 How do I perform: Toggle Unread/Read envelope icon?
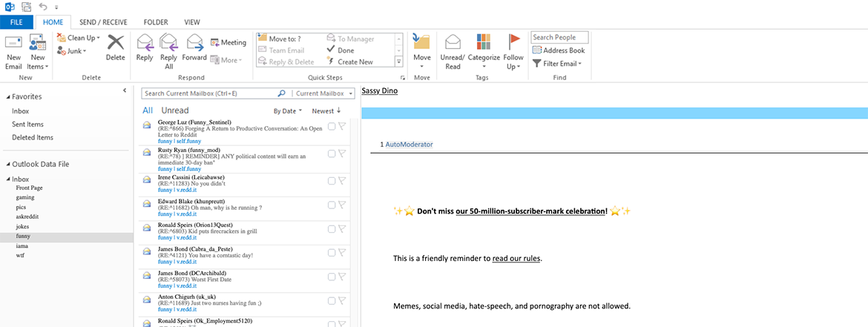click(x=453, y=44)
